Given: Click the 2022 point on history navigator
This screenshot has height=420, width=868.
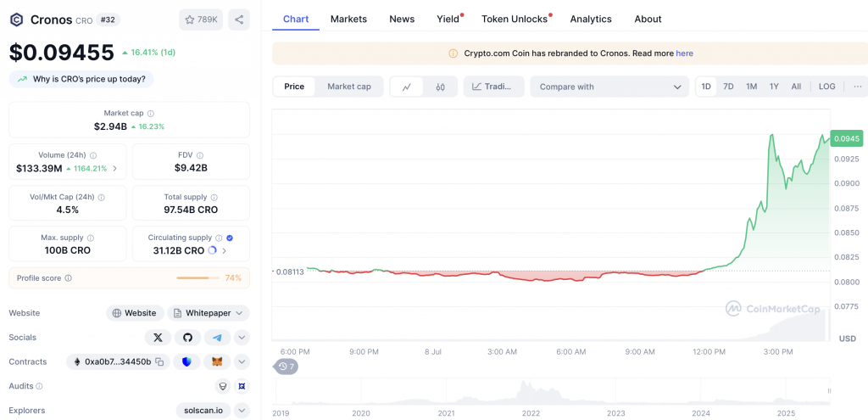Looking at the screenshot, I should [x=531, y=413].
